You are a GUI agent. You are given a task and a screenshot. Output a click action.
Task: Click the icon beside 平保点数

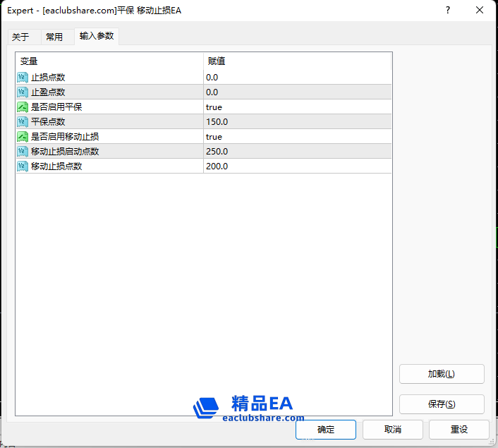coord(23,121)
